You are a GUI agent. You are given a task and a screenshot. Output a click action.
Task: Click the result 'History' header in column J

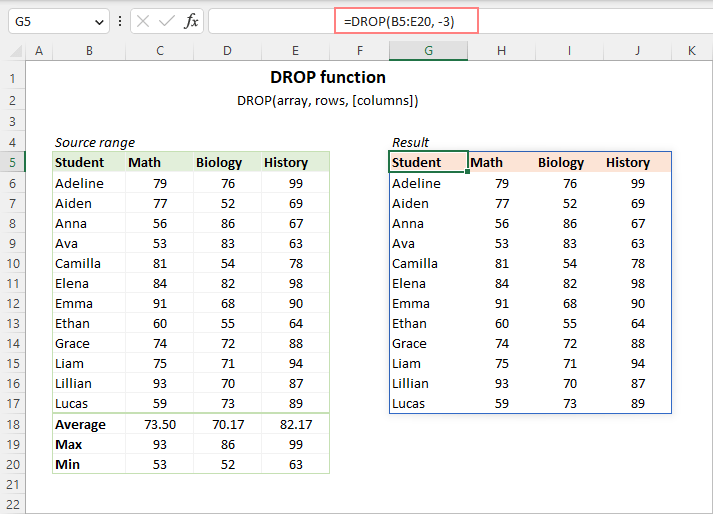click(638, 162)
